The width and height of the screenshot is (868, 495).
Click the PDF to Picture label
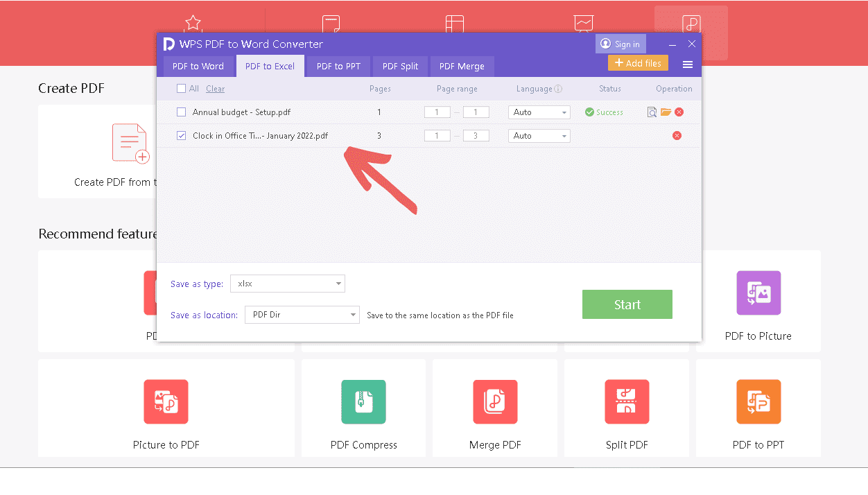[x=758, y=336]
